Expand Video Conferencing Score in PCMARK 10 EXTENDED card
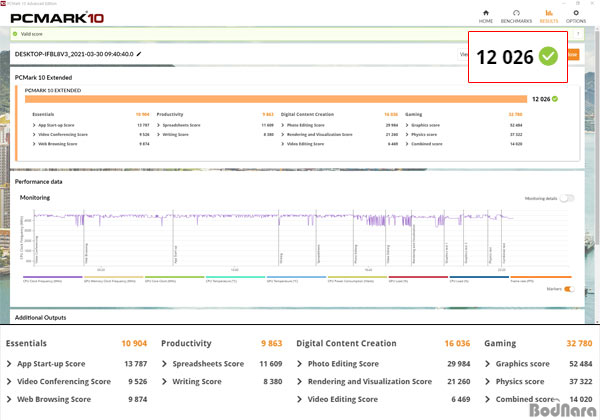The width and height of the screenshot is (600, 420). pyautogui.click(x=34, y=135)
